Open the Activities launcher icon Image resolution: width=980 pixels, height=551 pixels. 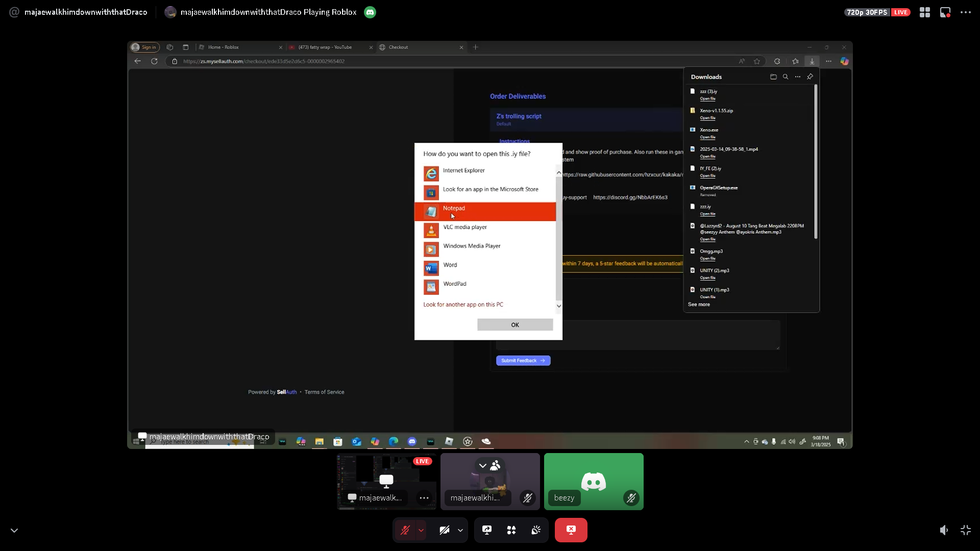pyautogui.click(x=511, y=530)
